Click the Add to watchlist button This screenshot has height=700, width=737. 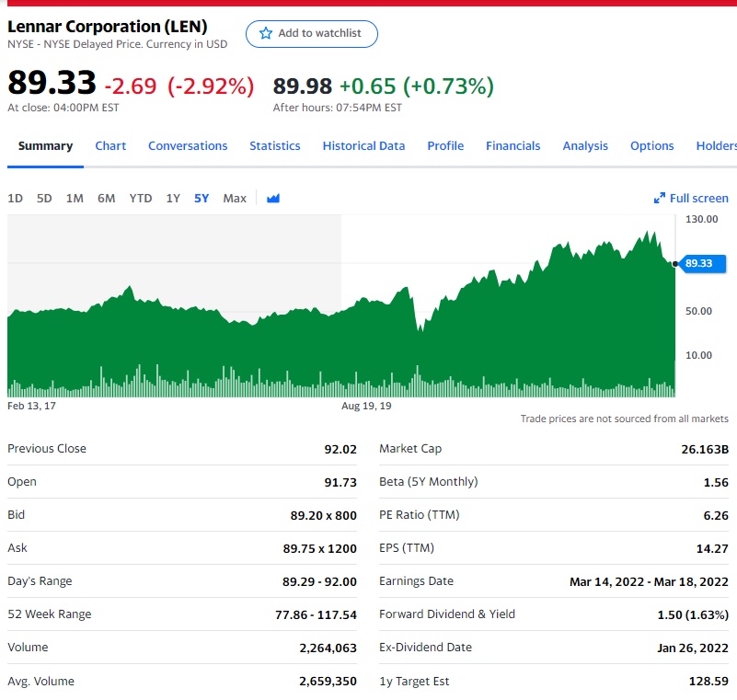click(x=312, y=34)
